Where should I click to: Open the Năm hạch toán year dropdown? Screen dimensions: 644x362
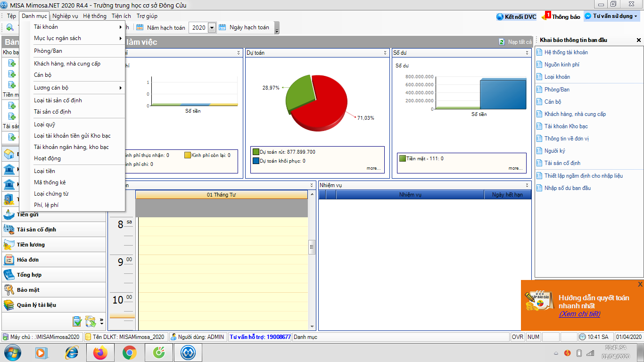point(212,28)
